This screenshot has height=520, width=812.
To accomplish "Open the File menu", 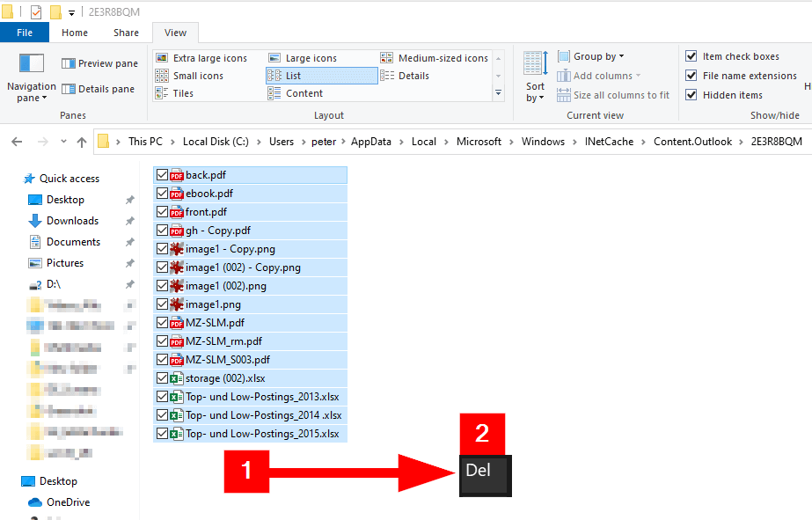I will [25, 32].
